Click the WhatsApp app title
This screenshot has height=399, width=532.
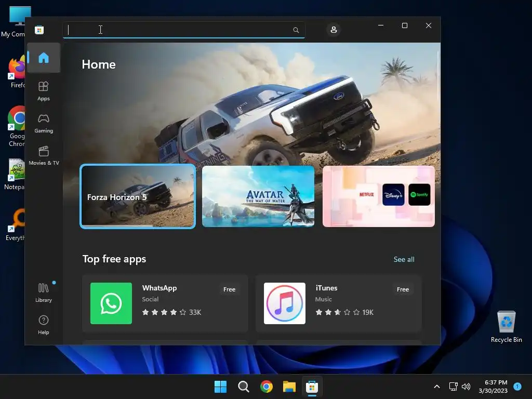159,288
